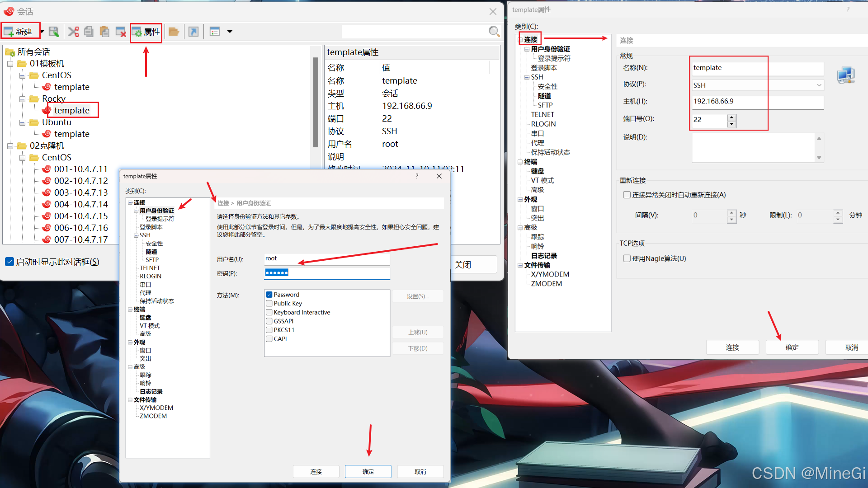The width and height of the screenshot is (868, 488).
Task: Collapse the 02克隆机 folder node
Action: [10, 146]
